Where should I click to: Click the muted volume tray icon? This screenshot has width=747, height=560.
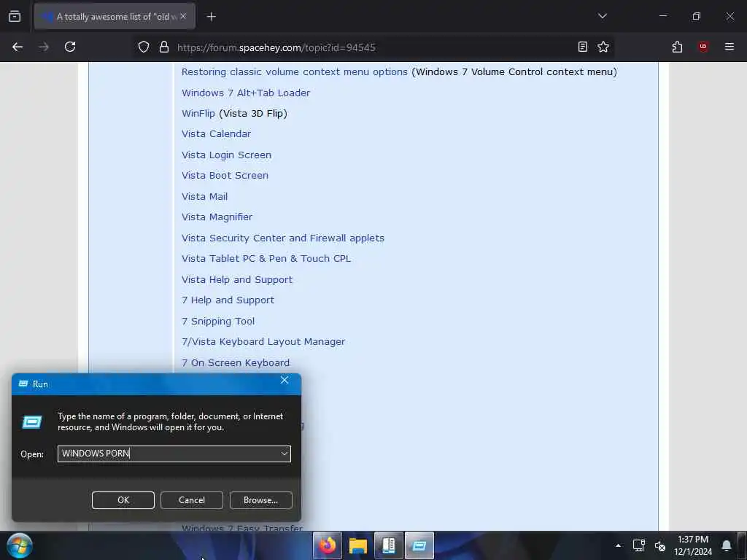659,545
